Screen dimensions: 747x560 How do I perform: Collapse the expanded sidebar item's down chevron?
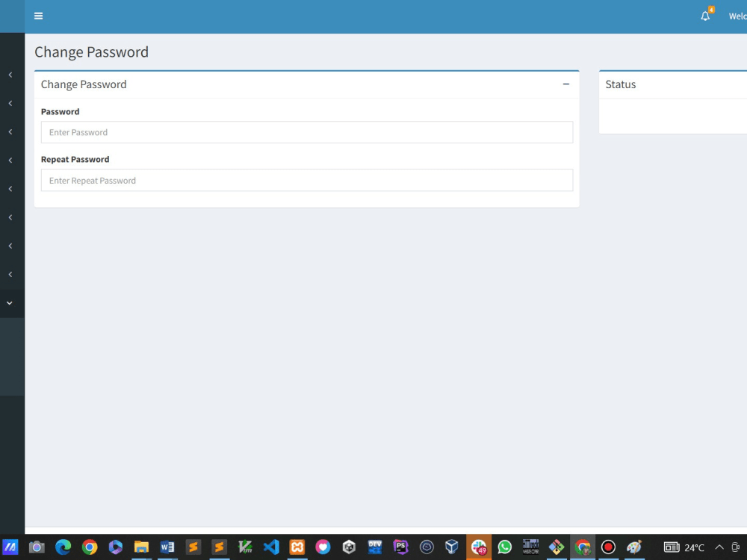[x=10, y=303]
